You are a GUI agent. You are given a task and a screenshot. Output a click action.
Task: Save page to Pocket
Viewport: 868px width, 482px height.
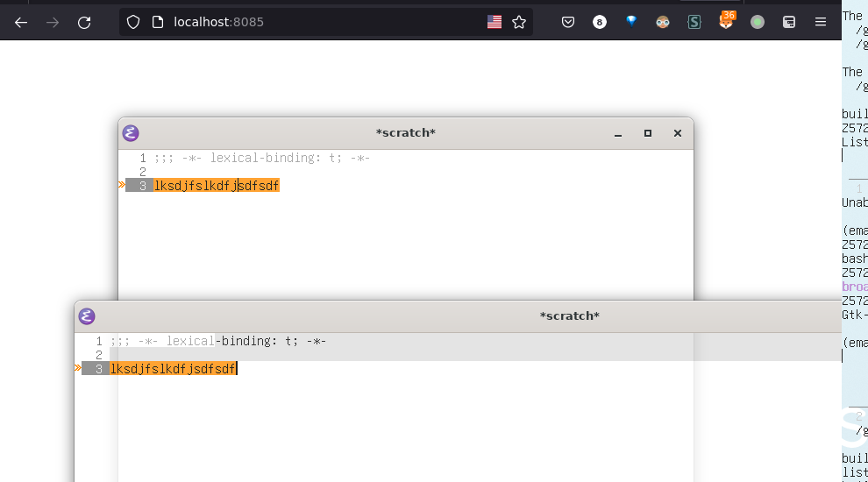point(568,23)
